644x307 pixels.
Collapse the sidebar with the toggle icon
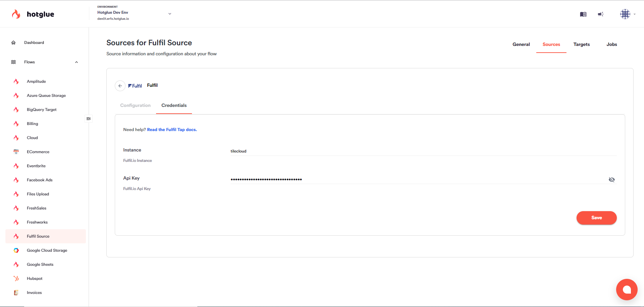tap(89, 119)
